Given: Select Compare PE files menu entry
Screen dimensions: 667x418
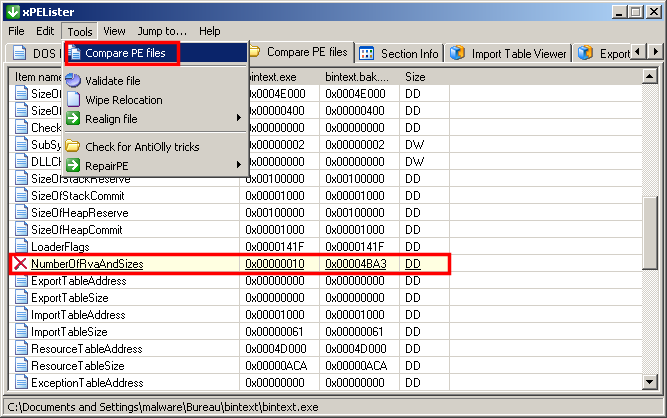Looking at the screenshot, I should [x=125, y=53].
